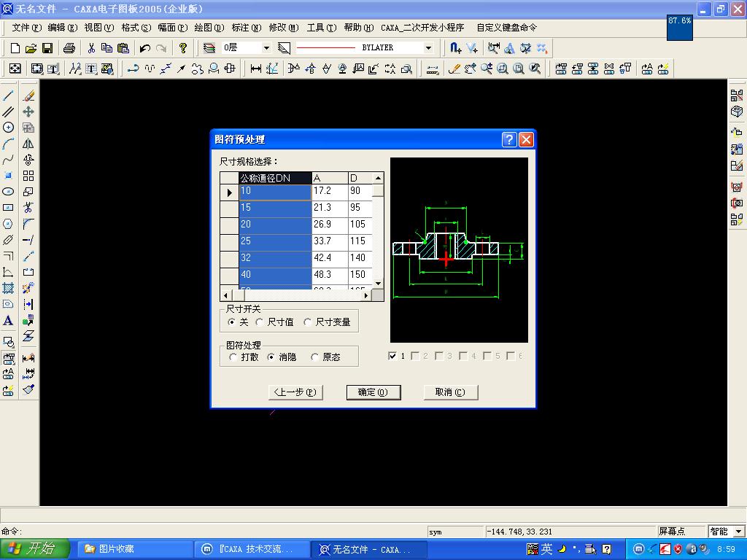This screenshot has width=747, height=560.
Task: Open the 绘图(D) menu
Action: (x=209, y=28)
